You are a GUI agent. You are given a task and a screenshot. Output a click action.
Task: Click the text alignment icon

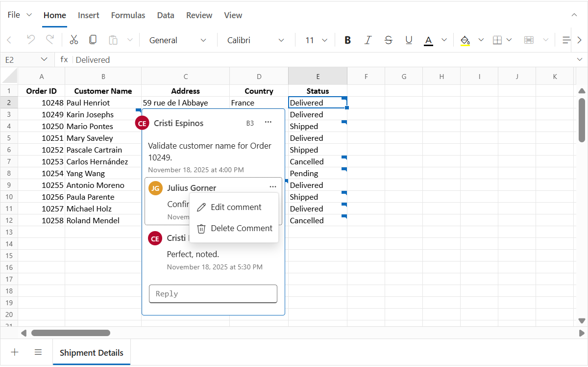(566, 40)
